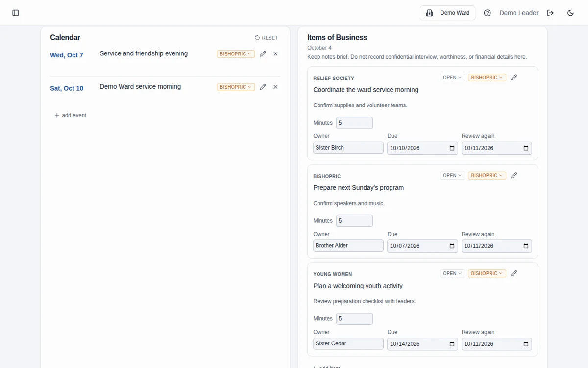The width and height of the screenshot is (588, 368).
Task: Open date picker for Sister Birch's Due date
Action: coord(452,148)
